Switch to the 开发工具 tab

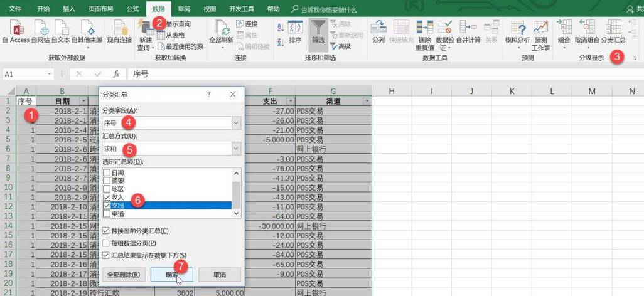(x=242, y=9)
